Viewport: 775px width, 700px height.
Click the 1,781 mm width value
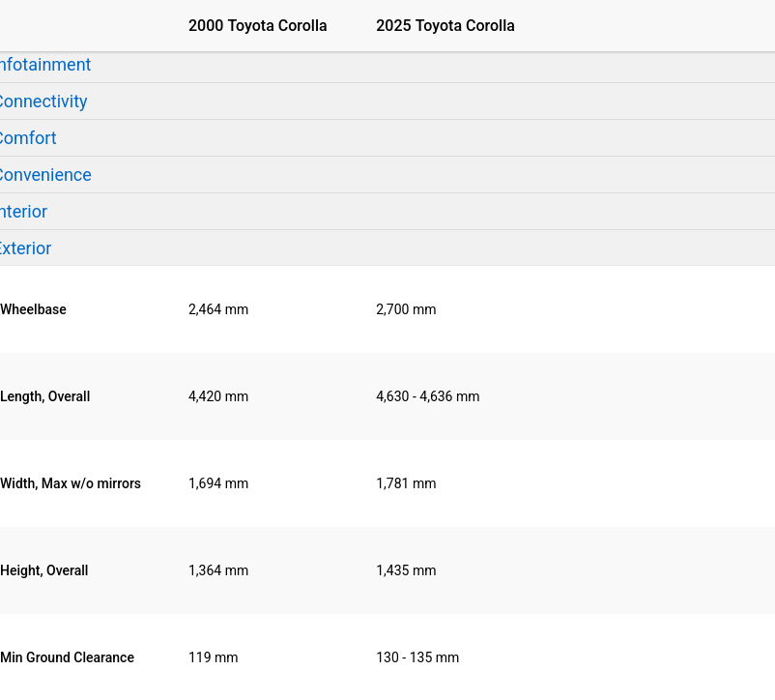pos(406,483)
